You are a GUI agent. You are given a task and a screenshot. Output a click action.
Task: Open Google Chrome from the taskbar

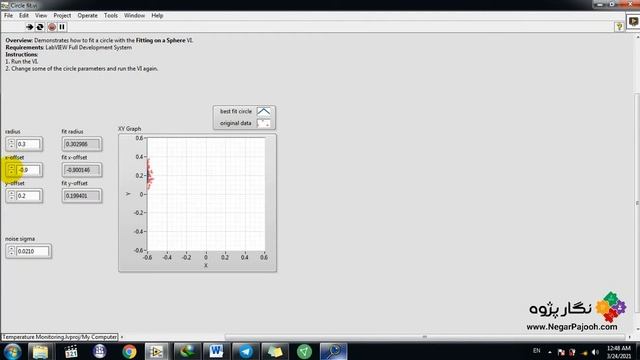tap(129, 351)
